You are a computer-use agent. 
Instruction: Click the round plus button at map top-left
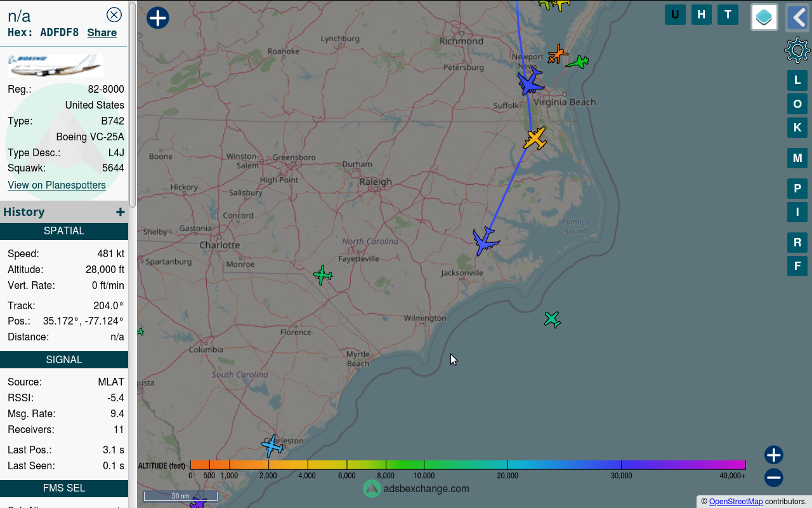(158, 18)
